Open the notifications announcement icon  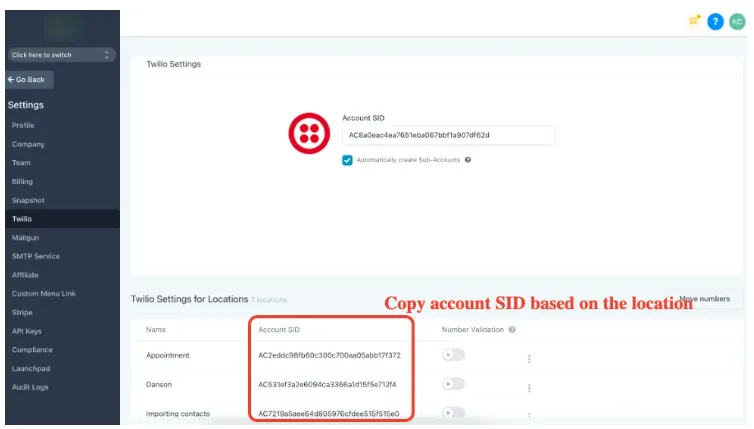(694, 20)
